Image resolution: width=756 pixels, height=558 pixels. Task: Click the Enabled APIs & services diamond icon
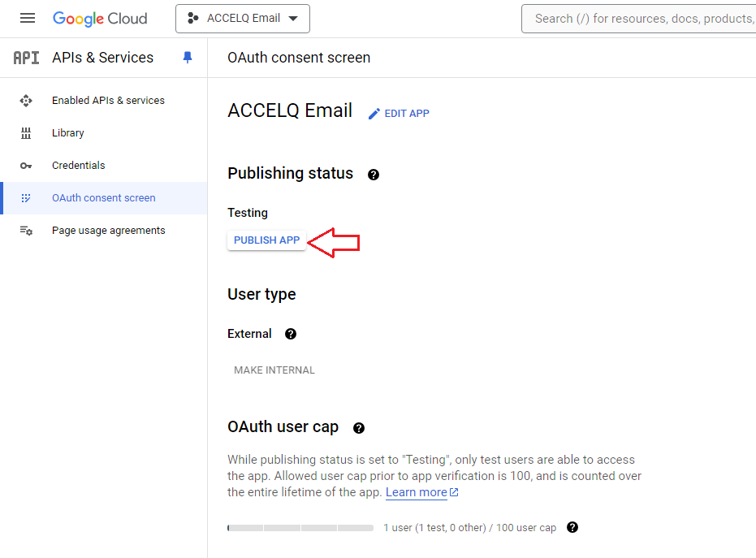[x=26, y=101]
